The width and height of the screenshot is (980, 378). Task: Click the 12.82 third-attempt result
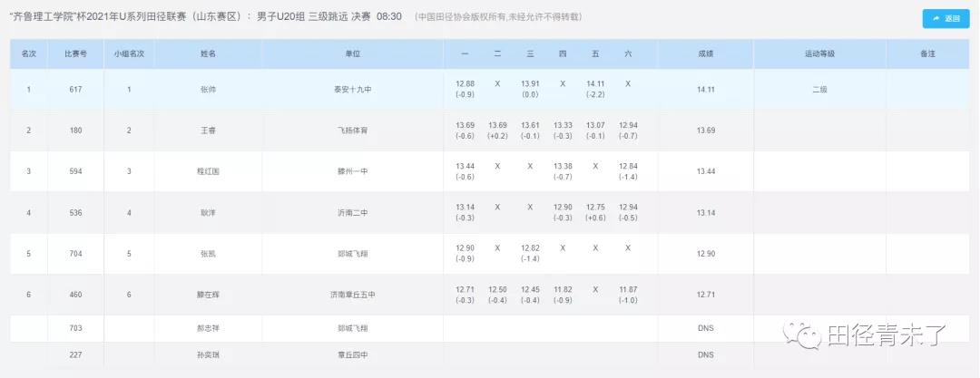(x=530, y=248)
